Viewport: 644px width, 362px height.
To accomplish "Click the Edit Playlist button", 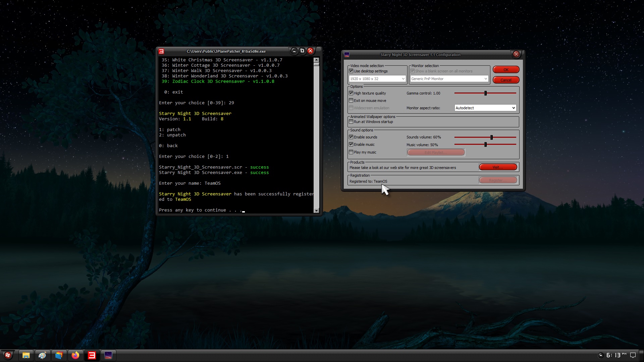I will click(x=436, y=153).
